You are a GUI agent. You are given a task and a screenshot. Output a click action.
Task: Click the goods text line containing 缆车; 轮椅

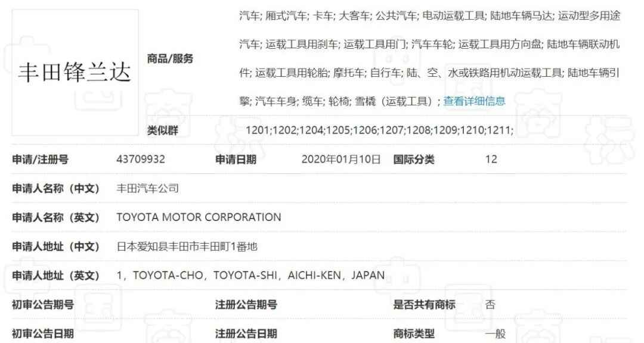coord(341,101)
